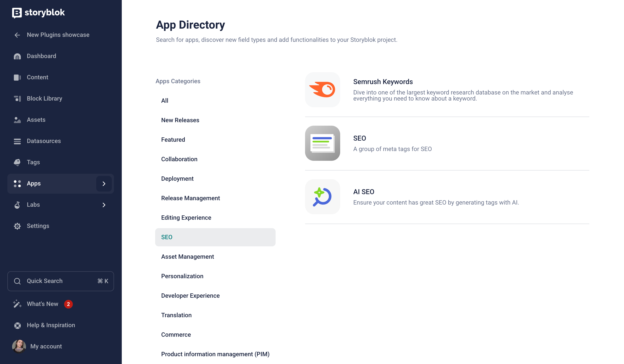Screen dimensions: 624x364
Task: Click the Semrush Keywords app icon
Action: click(x=322, y=90)
